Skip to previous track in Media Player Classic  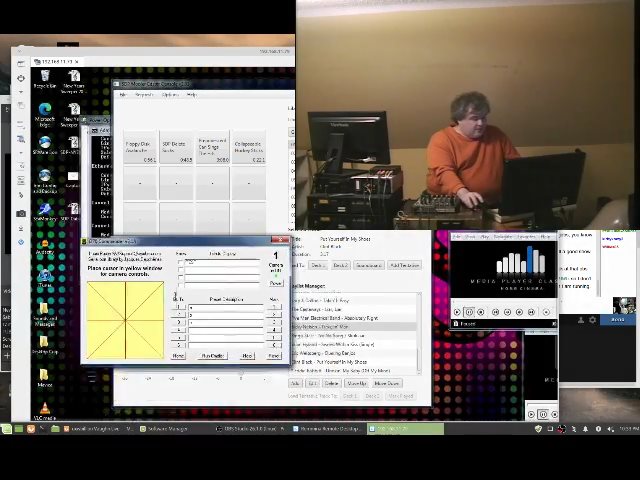(496, 312)
